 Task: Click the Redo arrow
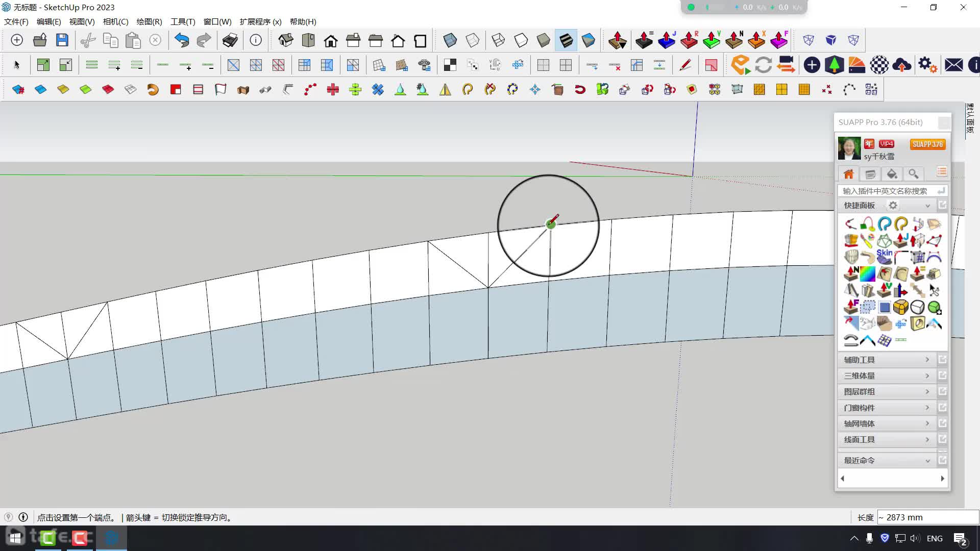coord(204,40)
